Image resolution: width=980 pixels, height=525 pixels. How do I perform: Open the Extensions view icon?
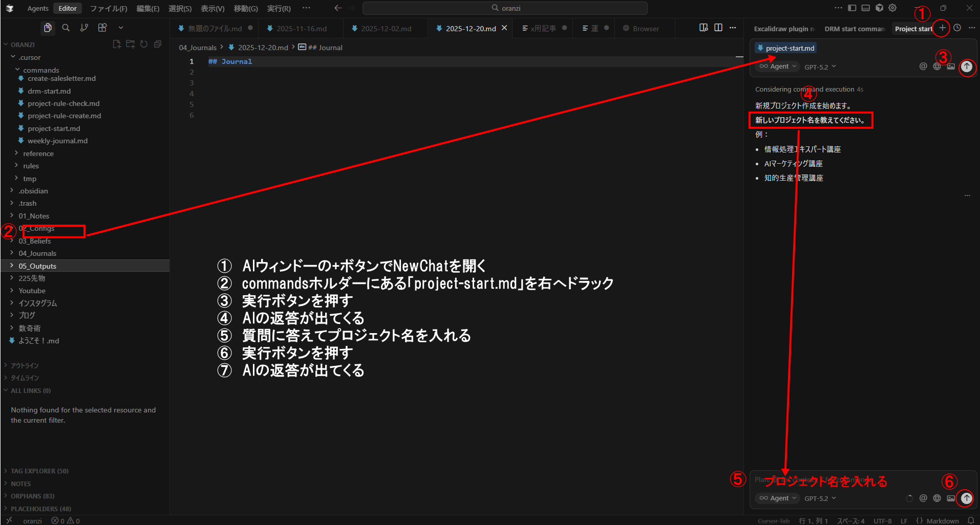point(102,28)
